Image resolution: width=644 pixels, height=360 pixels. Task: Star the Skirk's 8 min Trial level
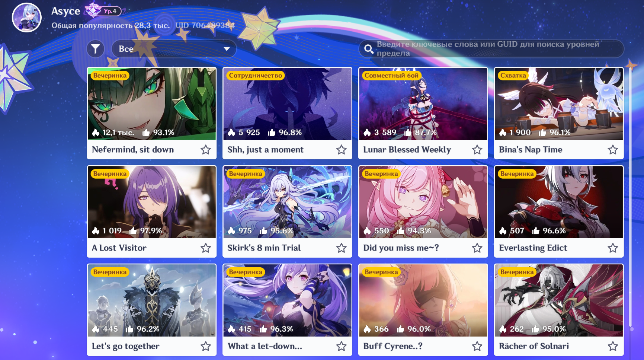pos(342,248)
